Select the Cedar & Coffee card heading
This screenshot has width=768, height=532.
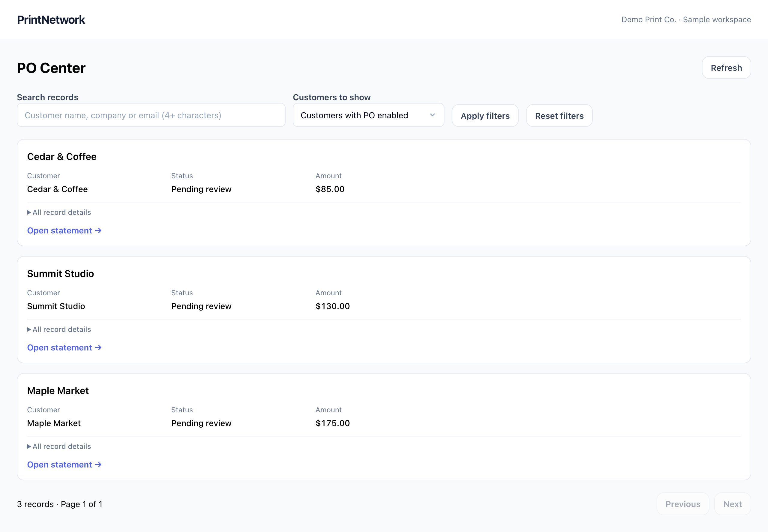pyautogui.click(x=61, y=157)
